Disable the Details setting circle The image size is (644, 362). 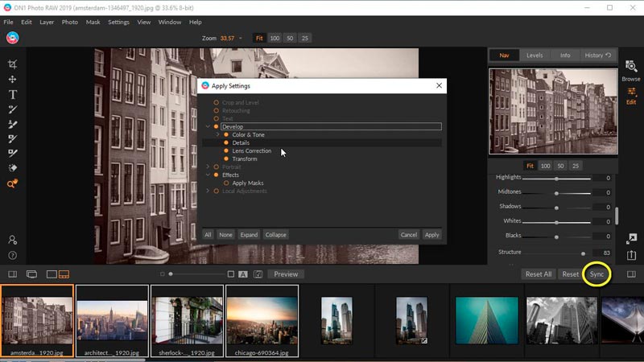click(x=226, y=142)
